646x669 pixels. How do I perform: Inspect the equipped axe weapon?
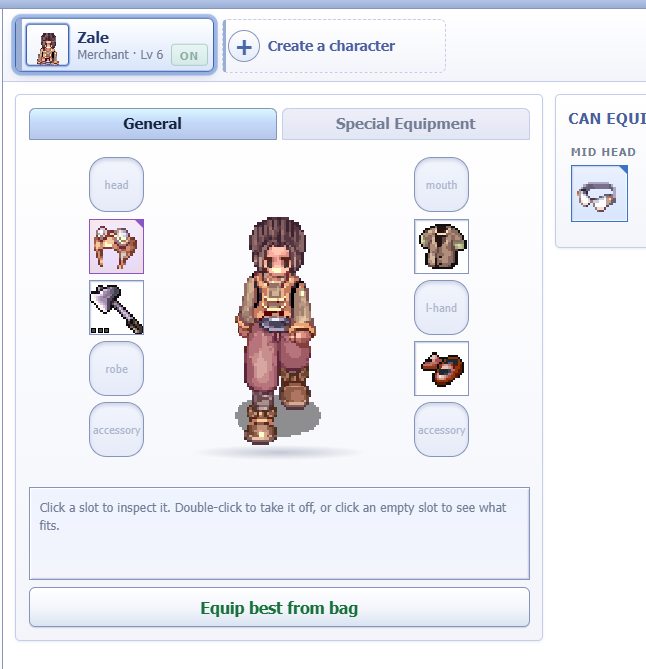click(x=116, y=308)
